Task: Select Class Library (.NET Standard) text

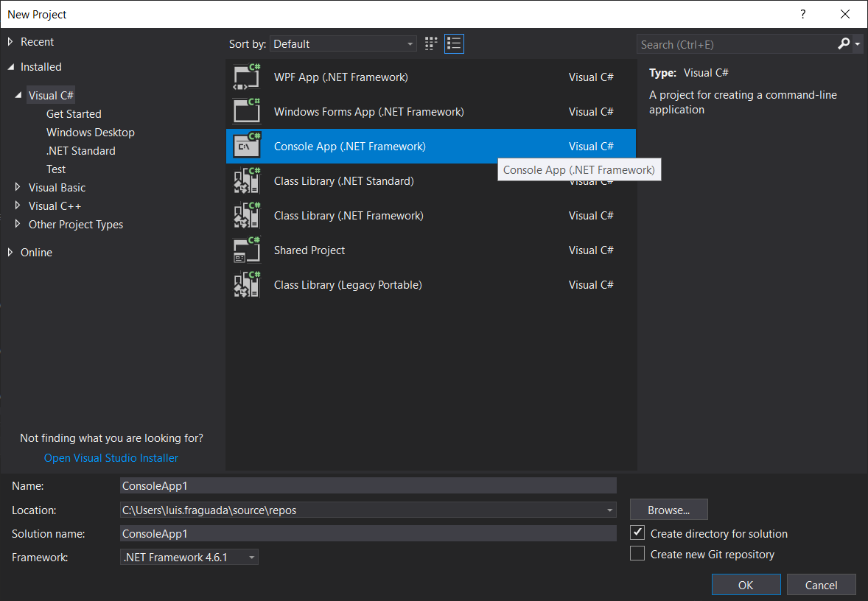Action: click(x=344, y=181)
